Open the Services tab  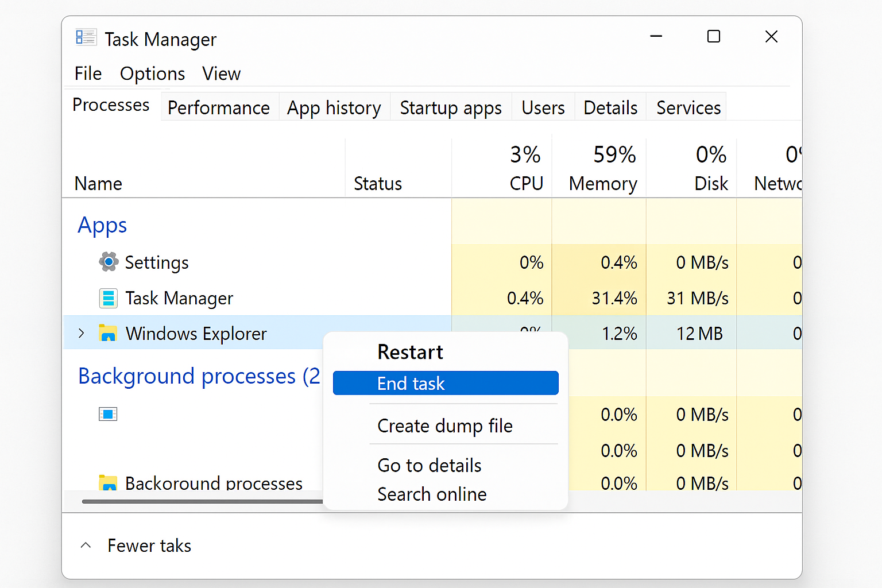click(x=688, y=107)
